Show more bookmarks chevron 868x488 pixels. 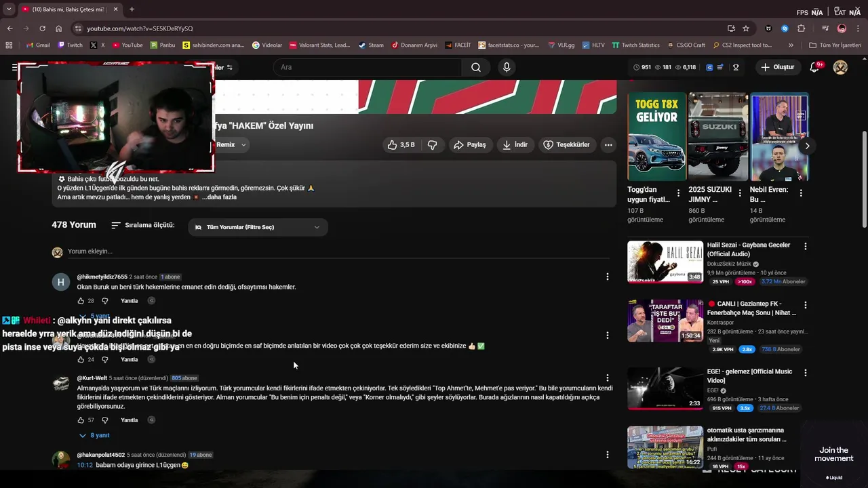click(791, 45)
